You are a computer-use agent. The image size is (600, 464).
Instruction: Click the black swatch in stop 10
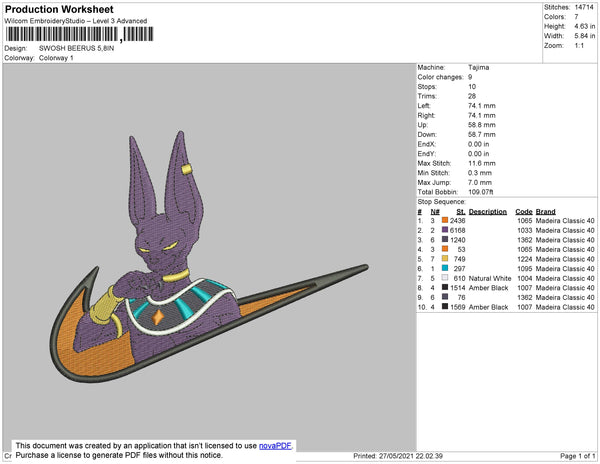pos(445,306)
